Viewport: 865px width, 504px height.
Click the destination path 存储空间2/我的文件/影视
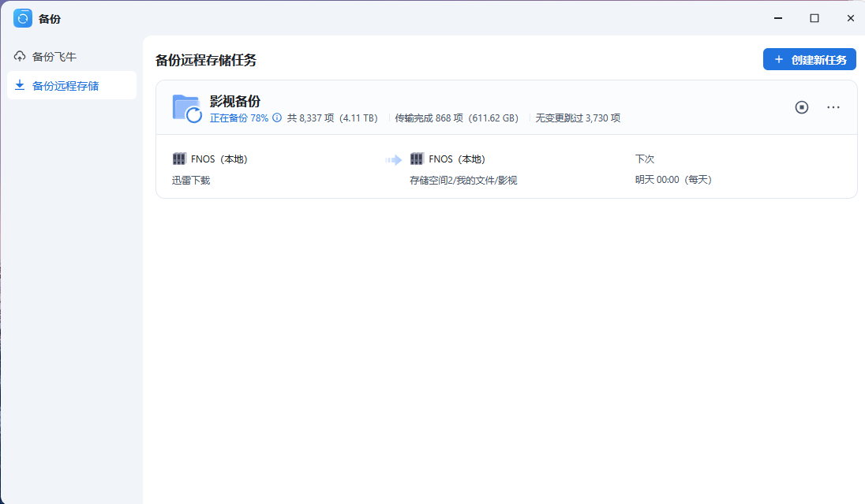coord(463,181)
